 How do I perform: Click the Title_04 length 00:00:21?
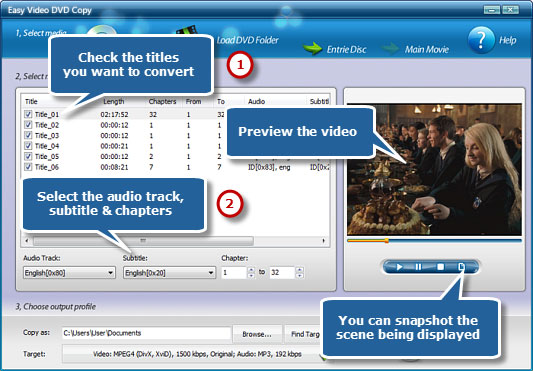(x=114, y=146)
